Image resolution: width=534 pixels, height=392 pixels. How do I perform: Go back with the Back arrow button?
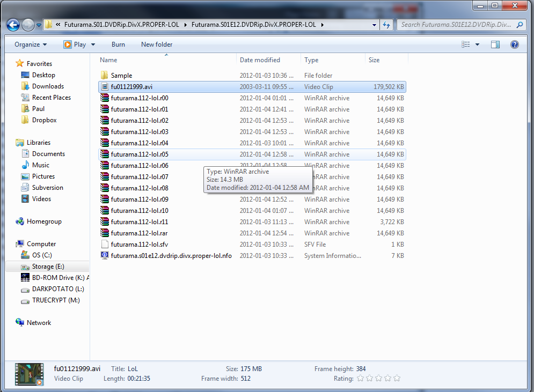[13, 25]
